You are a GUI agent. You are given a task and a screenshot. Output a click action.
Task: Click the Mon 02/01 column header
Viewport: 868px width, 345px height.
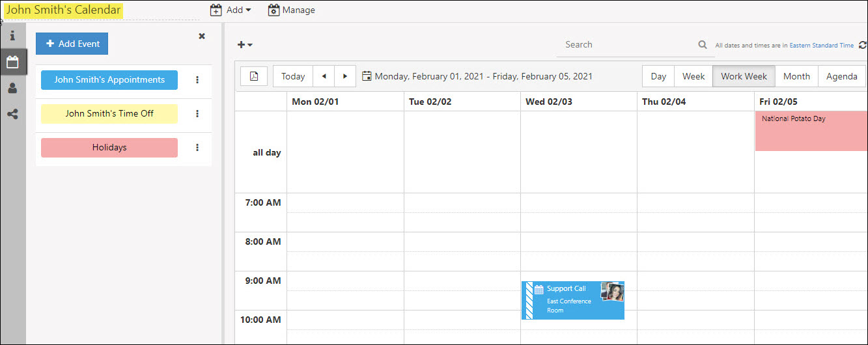tap(345, 102)
